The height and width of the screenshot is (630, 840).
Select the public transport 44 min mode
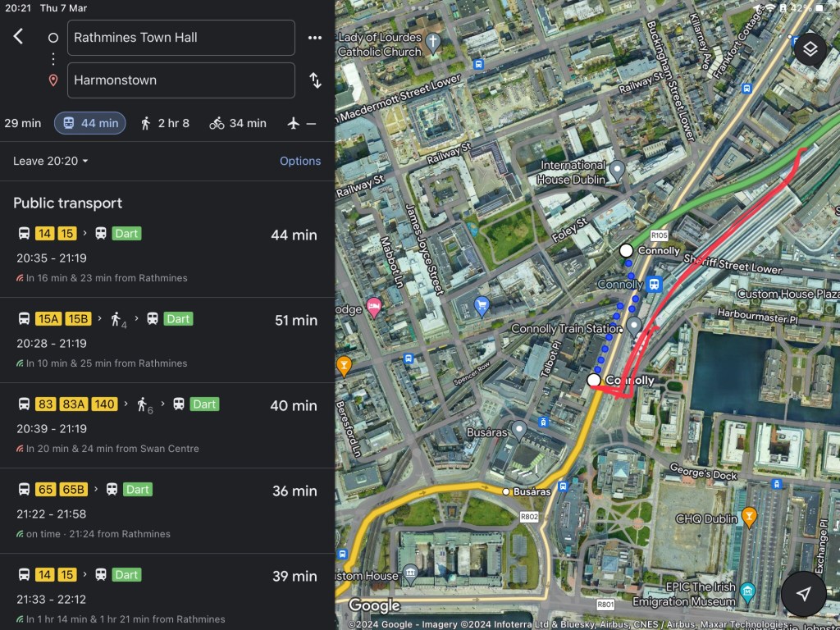tap(90, 123)
